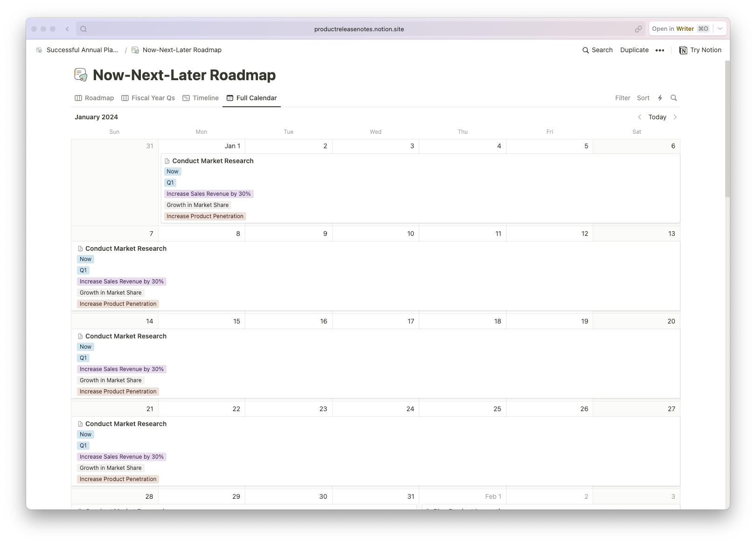Click the Feb 1 date label

click(x=493, y=496)
